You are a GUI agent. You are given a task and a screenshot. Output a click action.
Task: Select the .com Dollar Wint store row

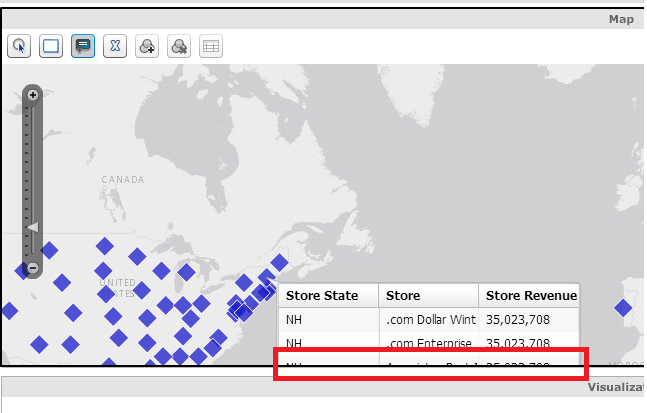click(x=429, y=320)
